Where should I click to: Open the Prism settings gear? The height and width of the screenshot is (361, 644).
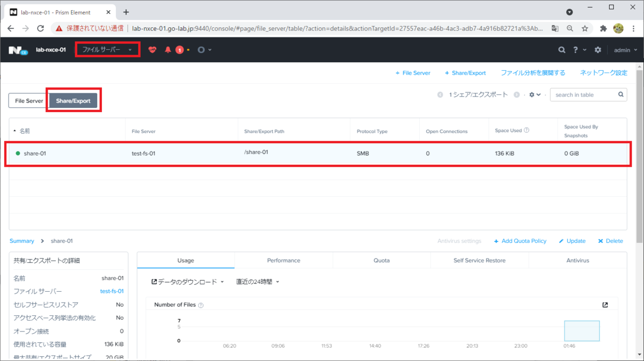tap(598, 50)
